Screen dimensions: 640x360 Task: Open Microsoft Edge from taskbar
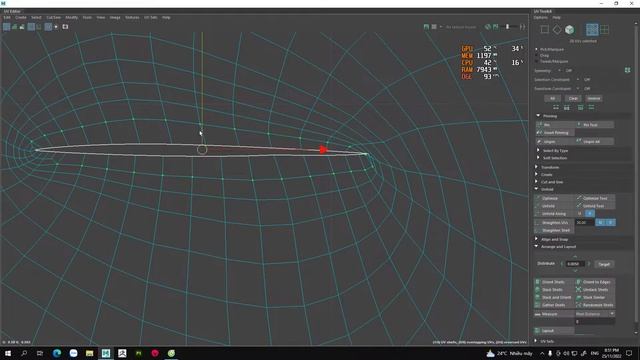(57, 353)
